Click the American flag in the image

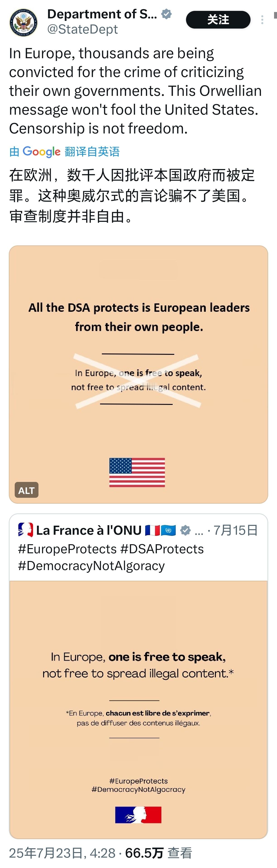(x=137, y=472)
